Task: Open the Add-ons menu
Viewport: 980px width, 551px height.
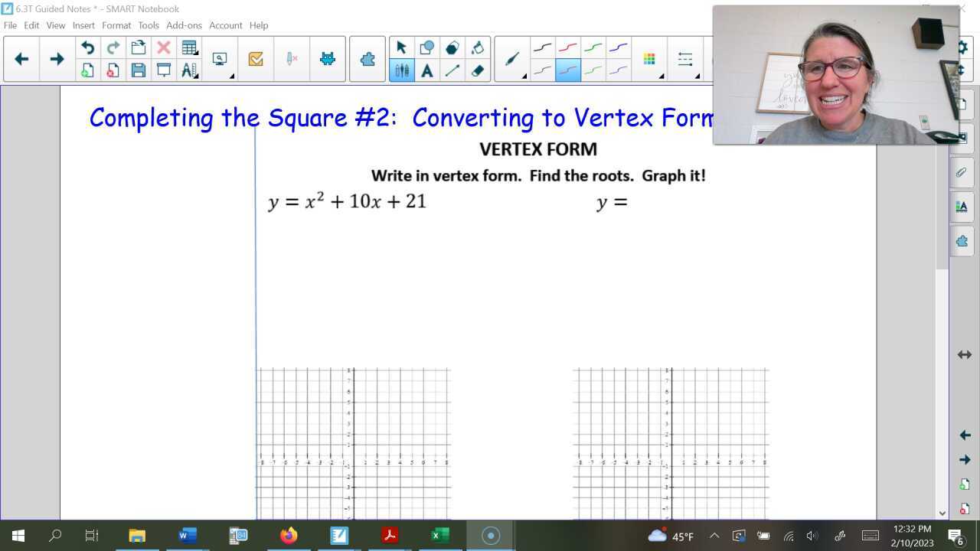Action: (x=184, y=25)
